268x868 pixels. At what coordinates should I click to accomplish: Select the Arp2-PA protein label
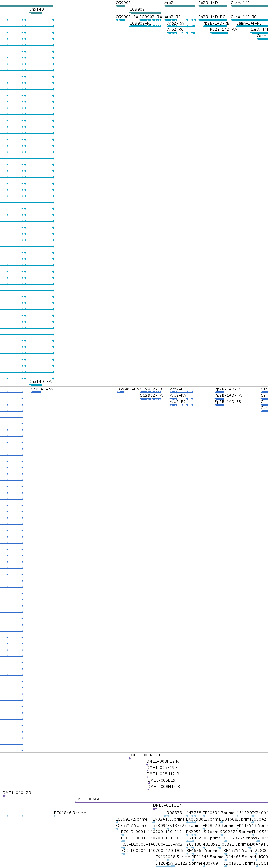[178, 395]
